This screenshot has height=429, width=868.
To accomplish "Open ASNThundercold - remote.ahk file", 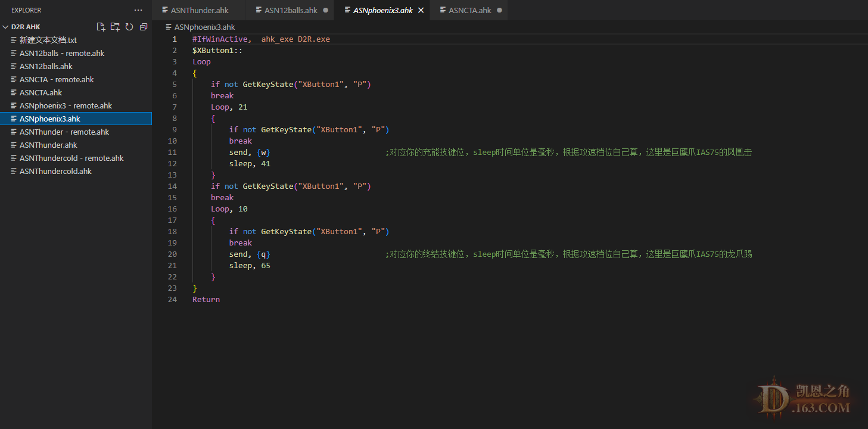I will (x=76, y=158).
